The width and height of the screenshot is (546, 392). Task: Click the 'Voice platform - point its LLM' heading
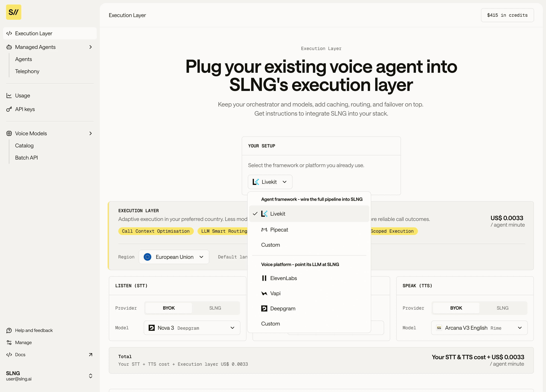(300, 264)
